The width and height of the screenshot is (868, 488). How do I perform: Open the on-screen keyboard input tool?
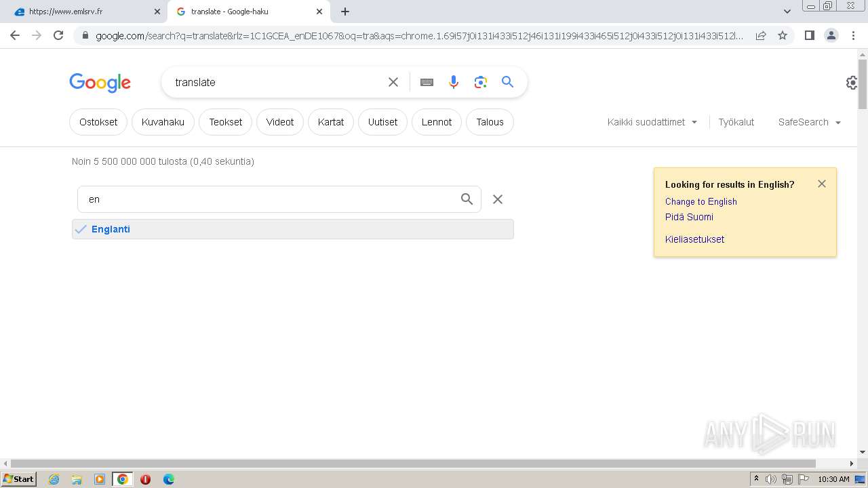pos(427,82)
